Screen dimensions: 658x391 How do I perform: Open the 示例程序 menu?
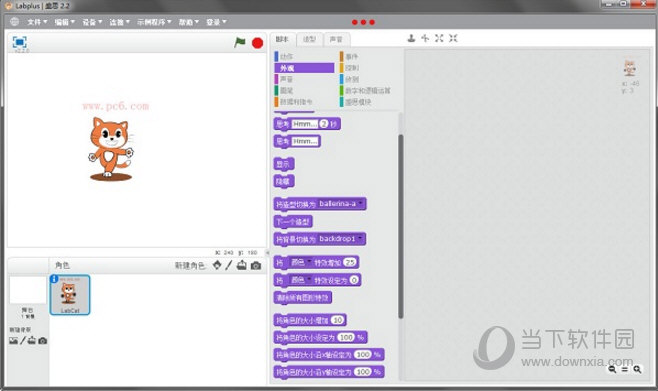click(154, 22)
